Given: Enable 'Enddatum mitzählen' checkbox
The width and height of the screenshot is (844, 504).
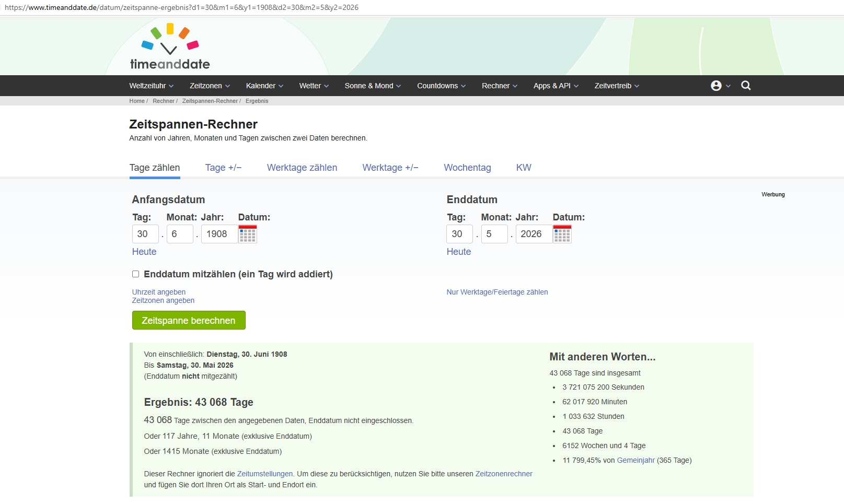Looking at the screenshot, I should tap(136, 274).
